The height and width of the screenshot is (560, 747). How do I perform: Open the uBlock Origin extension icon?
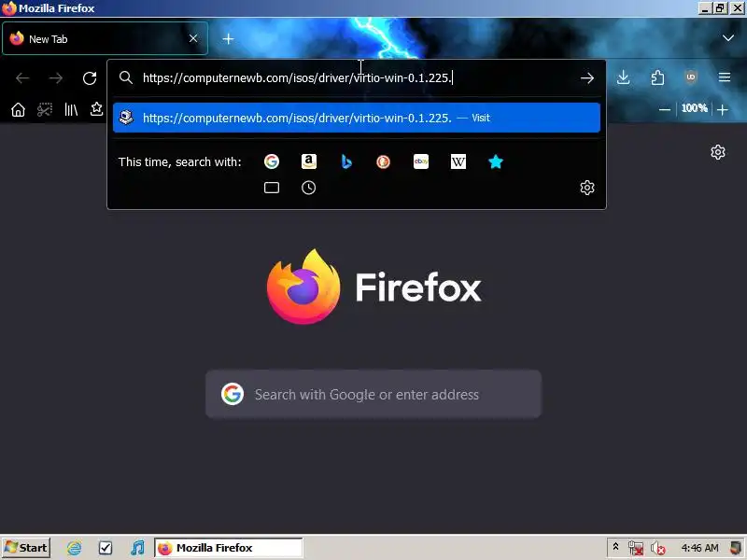[x=691, y=77]
